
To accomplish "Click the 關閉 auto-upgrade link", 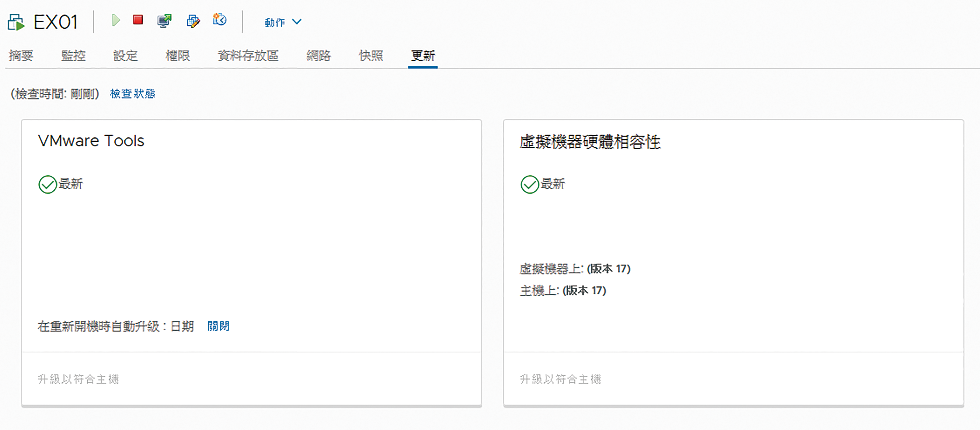I will tap(218, 326).
